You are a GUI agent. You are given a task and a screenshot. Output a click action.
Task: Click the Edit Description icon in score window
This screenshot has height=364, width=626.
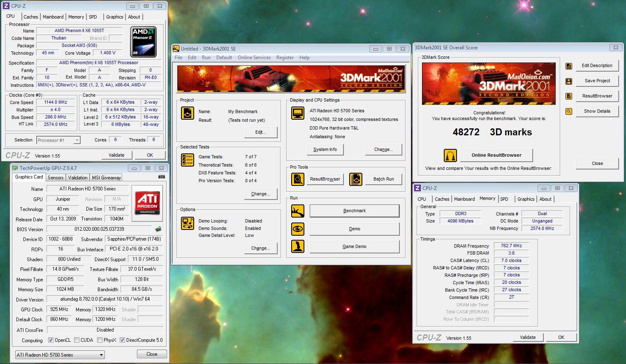(x=569, y=66)
